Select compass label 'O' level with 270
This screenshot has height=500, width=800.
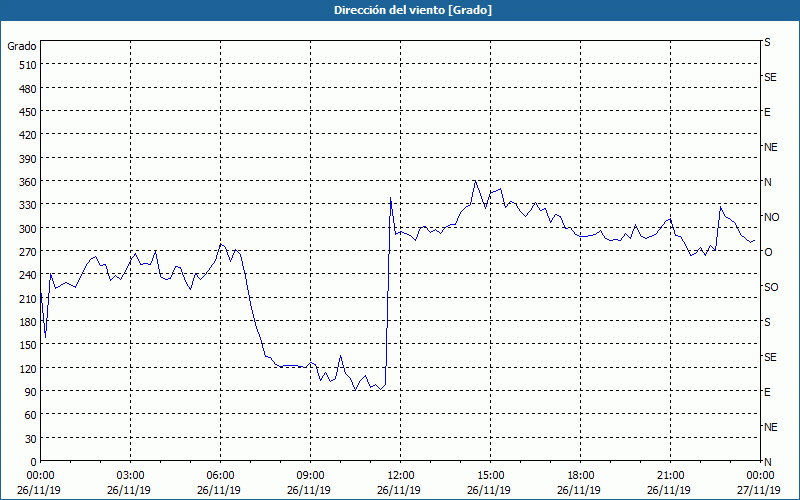coord(768,252)
